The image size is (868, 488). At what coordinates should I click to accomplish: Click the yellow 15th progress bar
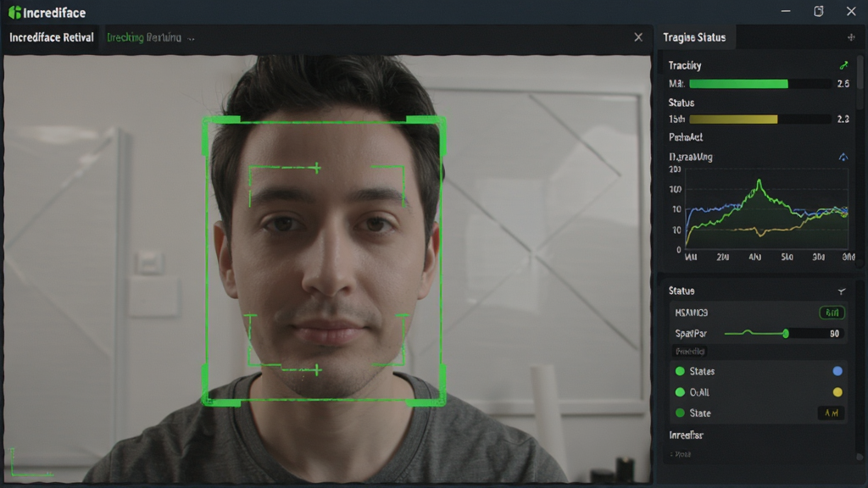733,119
